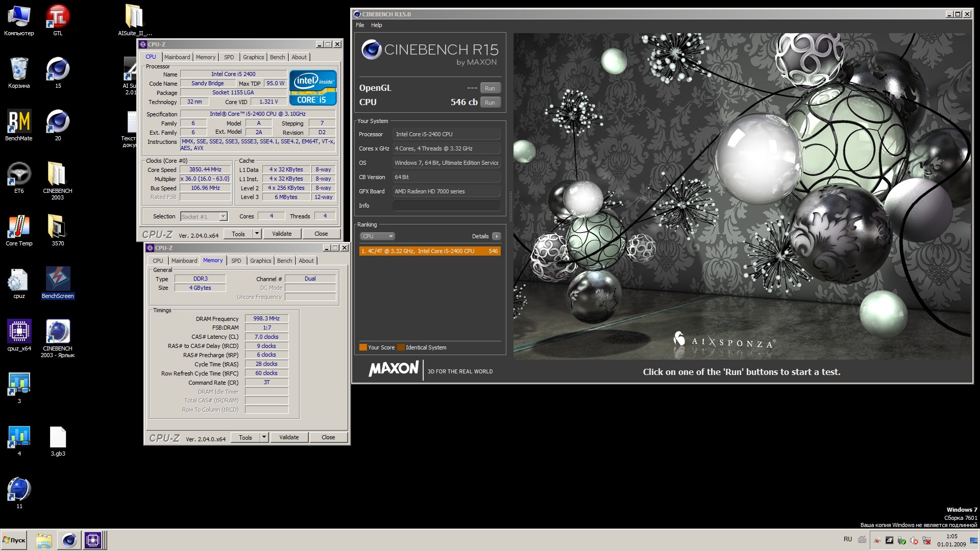980x551 pixels.
Task: Click Validate in lower CPU-Z window
Action: point(289,437)
